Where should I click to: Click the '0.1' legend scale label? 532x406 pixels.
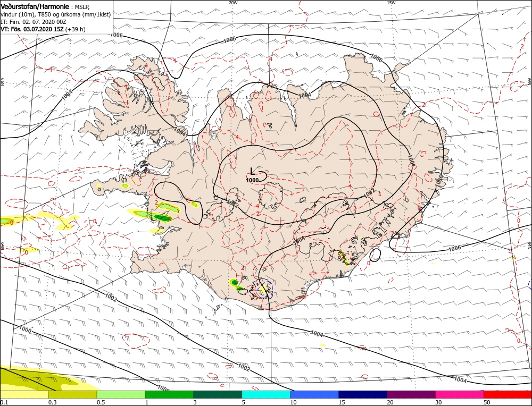(x=3, y=402)
